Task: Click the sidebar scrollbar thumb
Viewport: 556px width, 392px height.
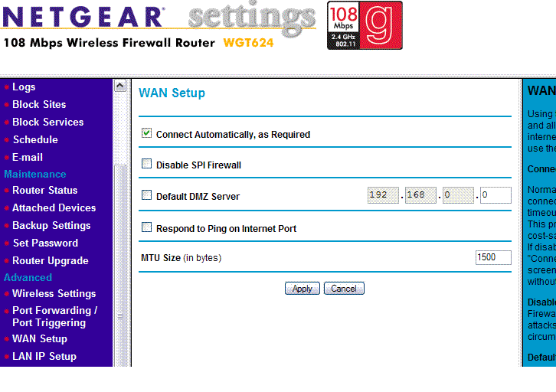Action: pyautogui.click(x=119, y=266)
